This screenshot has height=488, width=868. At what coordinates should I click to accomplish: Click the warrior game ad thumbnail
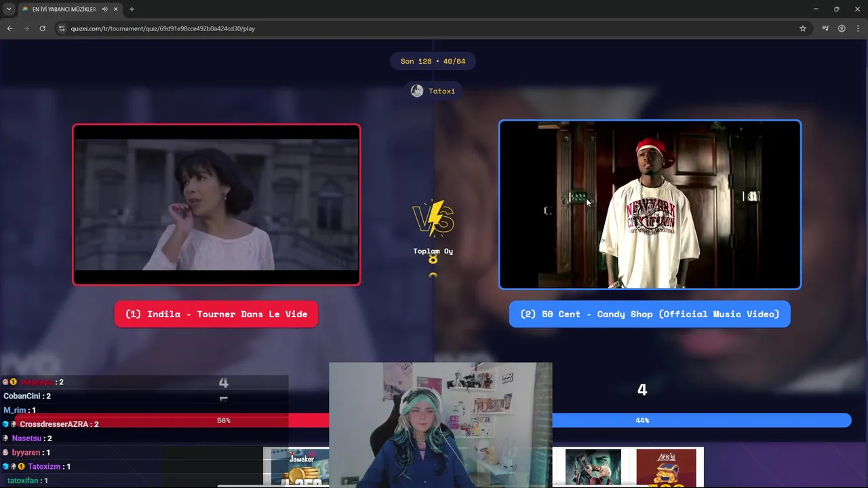click(593, 467)
